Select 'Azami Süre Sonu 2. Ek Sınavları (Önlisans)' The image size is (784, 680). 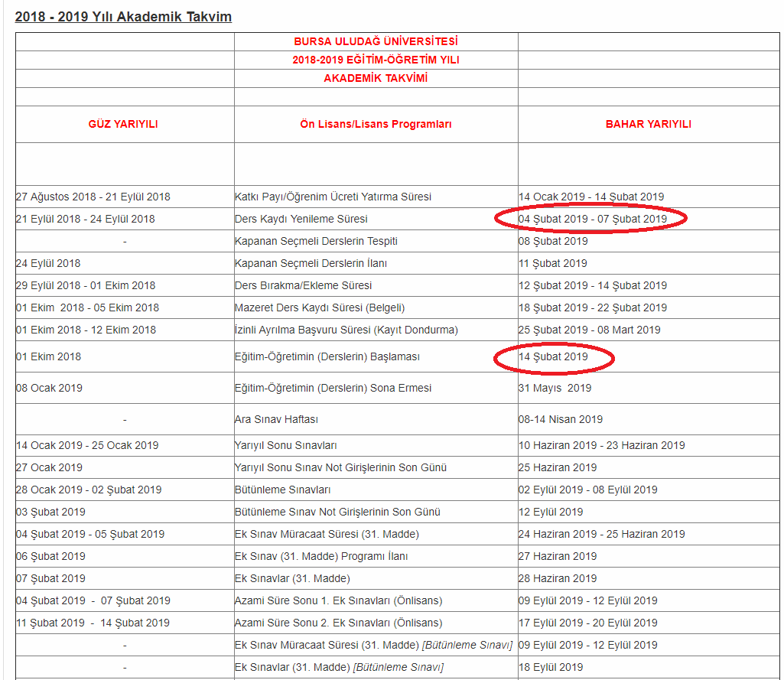(x=339, y=623)
